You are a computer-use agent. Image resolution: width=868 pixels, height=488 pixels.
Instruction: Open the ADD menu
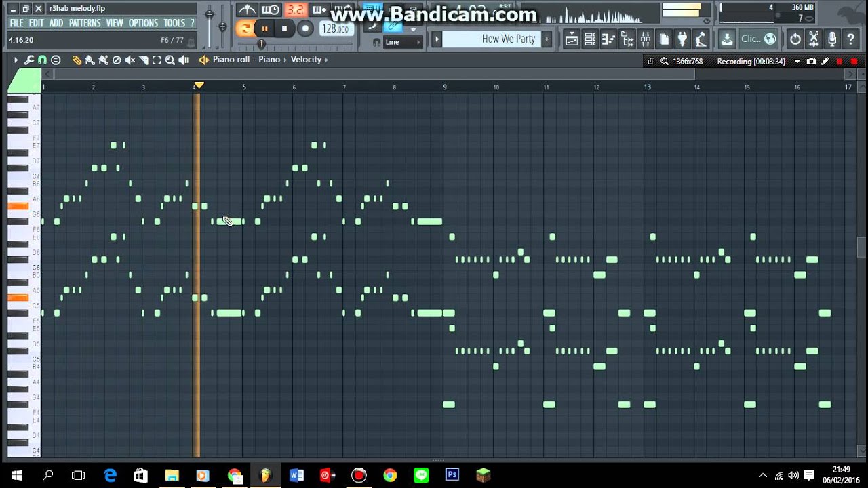[x=56, y=23]
